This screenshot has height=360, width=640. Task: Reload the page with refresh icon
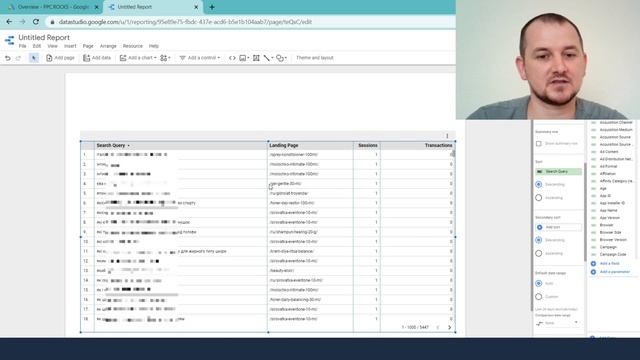36,22
